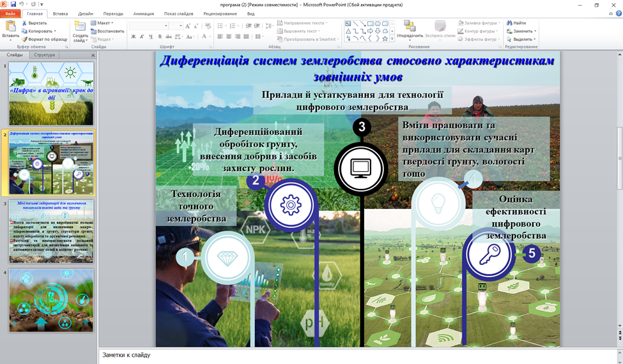Open PowerPoint Help question mark
623x364 pixels.
[x=619, y=13]
